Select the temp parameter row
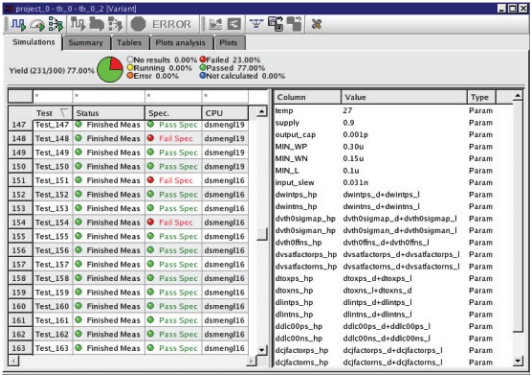Image resolution: width=532 pixels, height=380 pixels. [x=394, y=111]
